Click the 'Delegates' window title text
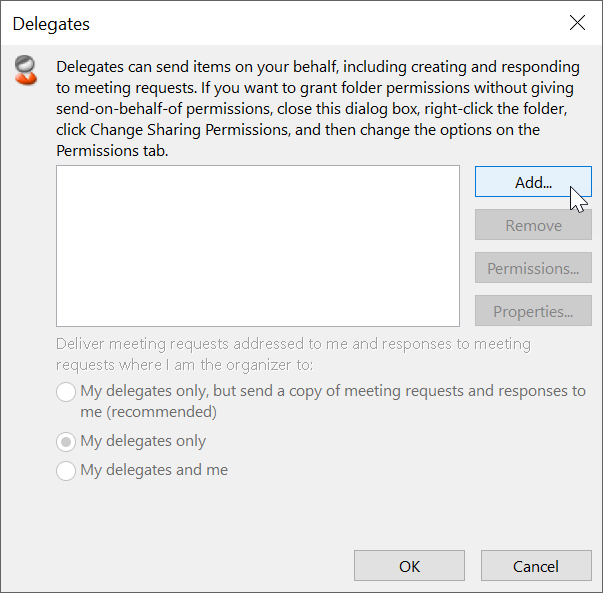Screen dimensions: 603x593 pyautogui.click(x=51, y=24)
